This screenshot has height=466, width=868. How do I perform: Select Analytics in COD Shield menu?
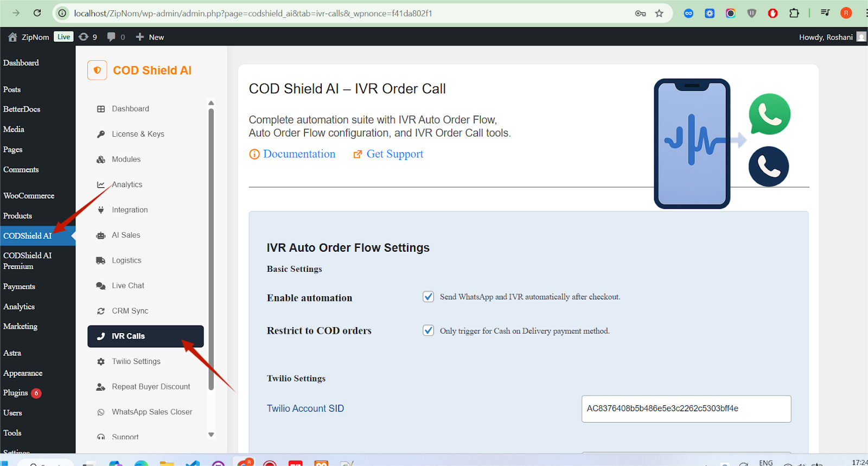(x=127, y=184)
